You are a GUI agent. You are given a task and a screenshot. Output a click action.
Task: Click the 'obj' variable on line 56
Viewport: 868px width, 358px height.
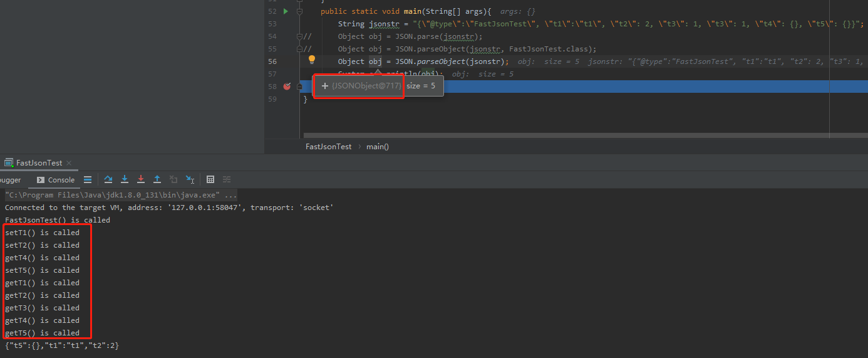coord(375,61)
